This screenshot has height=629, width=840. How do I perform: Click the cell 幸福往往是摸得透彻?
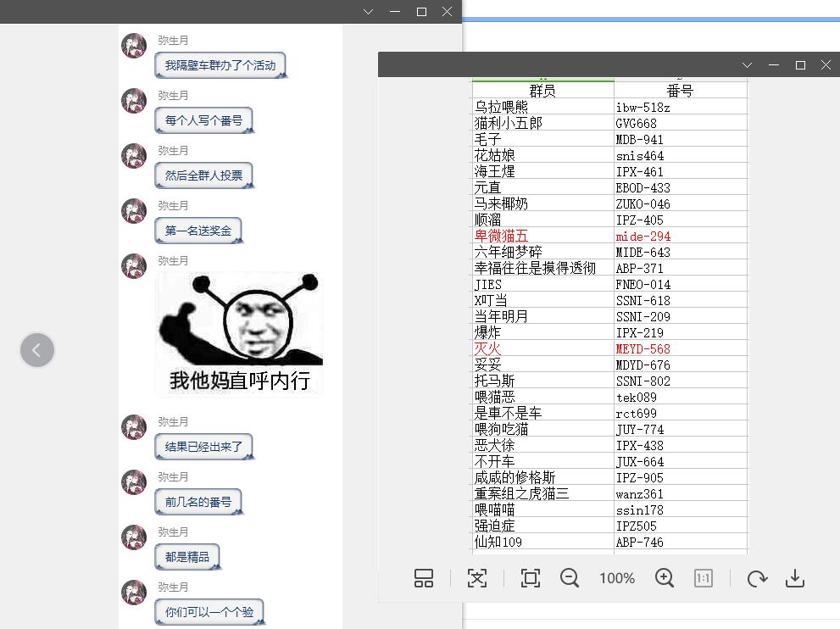click(x=542, y=267)
